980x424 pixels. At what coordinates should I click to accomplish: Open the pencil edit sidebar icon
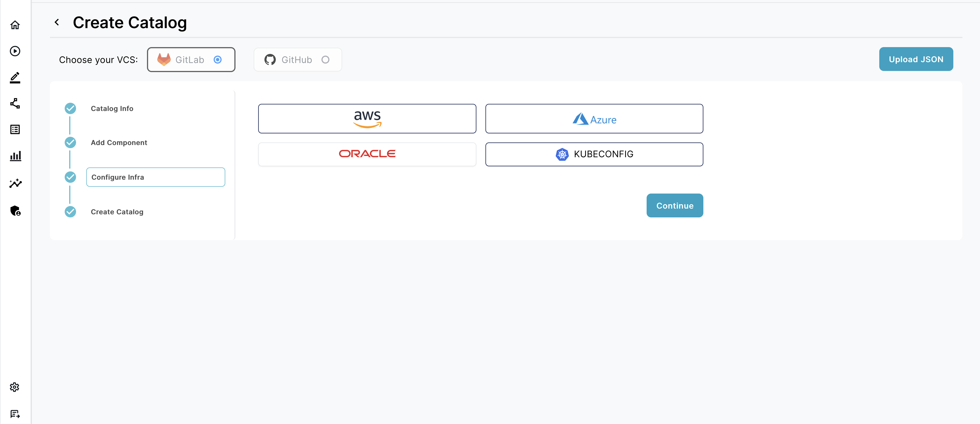point(15,77)
